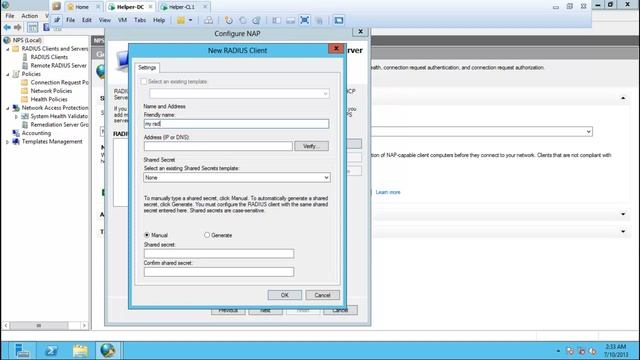The height and width of the screenshot is (360, 640).
Task: Select Remediation Server Groups item
Action: click(59, 125)
